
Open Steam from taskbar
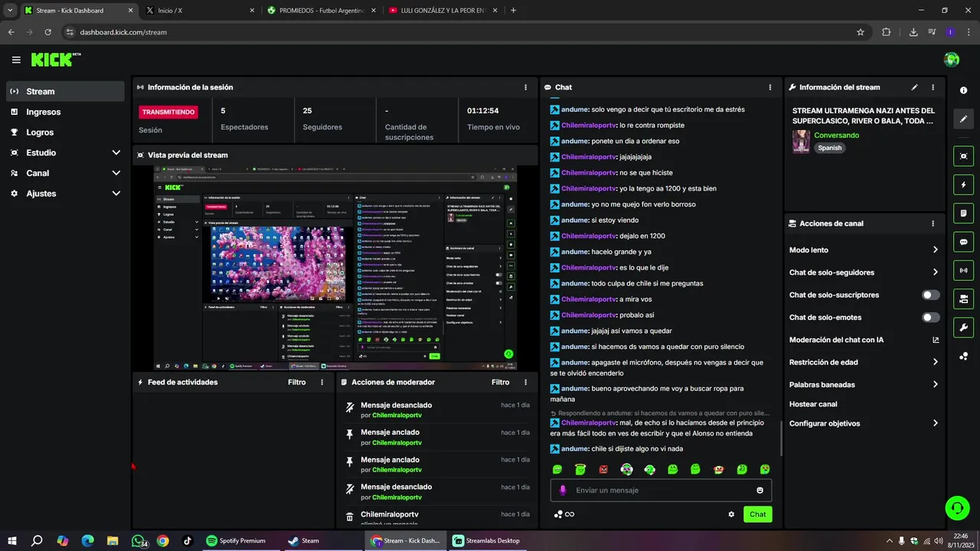click(303, 541)
